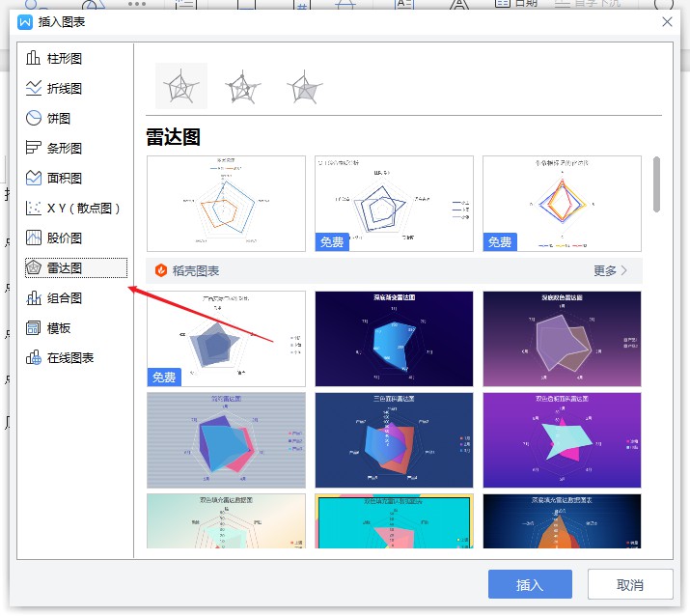Select the 组合图 combo chart icon

(x=33, y=297)
